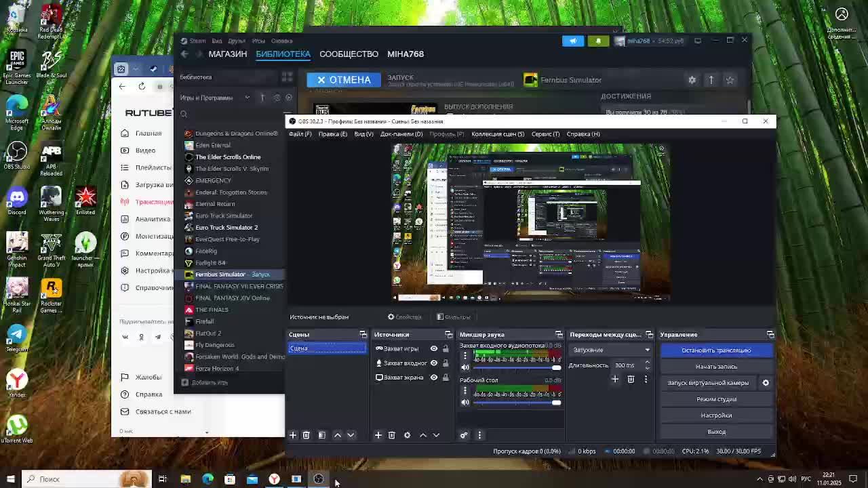The height and width of the screenshot is (488, 868).
Task: Add a new source in Sources panel
Action: tap(378, 435)
